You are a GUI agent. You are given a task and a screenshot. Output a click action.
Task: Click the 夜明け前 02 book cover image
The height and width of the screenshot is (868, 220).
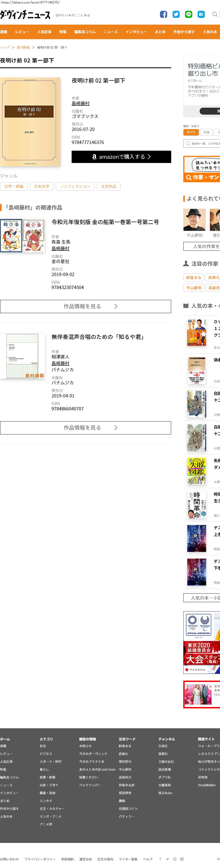click(30, 122)
